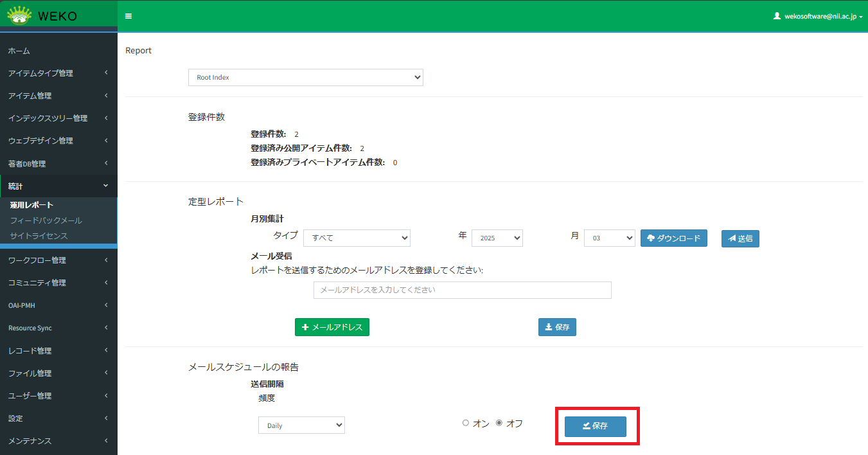Select the オフ radio button
This screenshot has height=455, width=868.
[x=499, y=423]
